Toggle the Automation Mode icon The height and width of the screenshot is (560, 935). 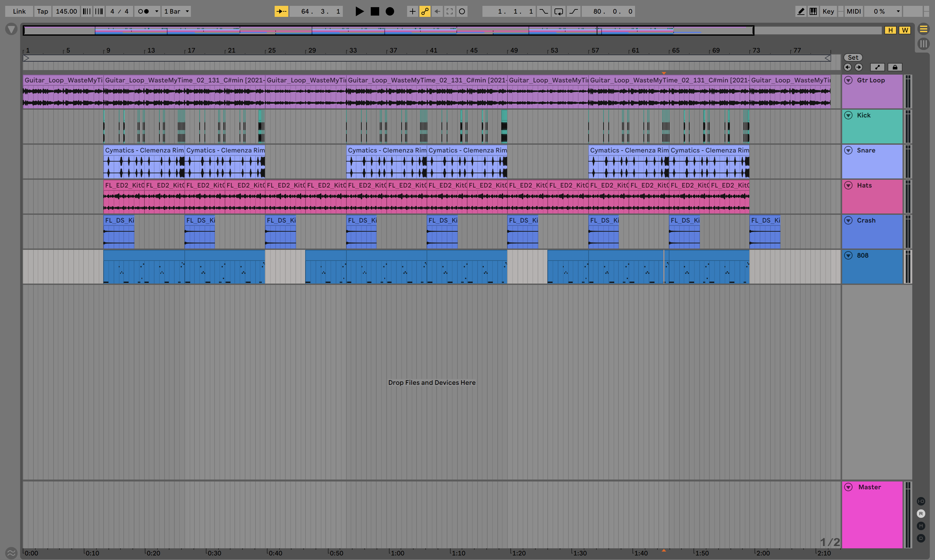coord(877,67)
